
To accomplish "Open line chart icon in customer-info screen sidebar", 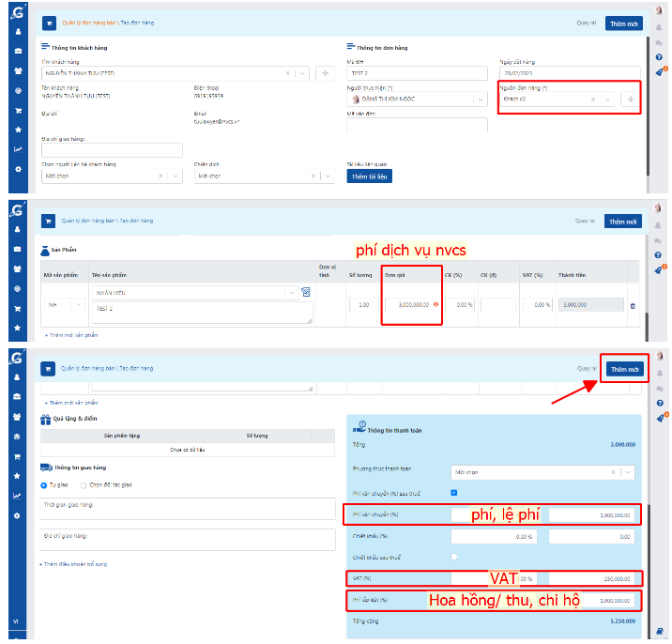I will (x=18, y=149).
